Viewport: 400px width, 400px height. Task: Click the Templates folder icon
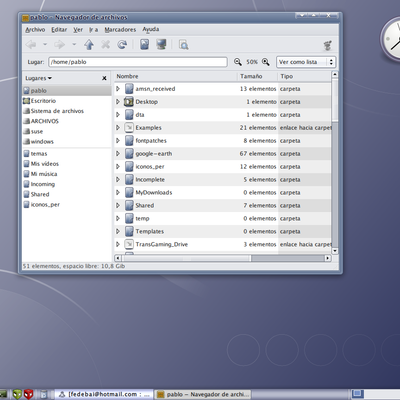(x=129, y=231)
